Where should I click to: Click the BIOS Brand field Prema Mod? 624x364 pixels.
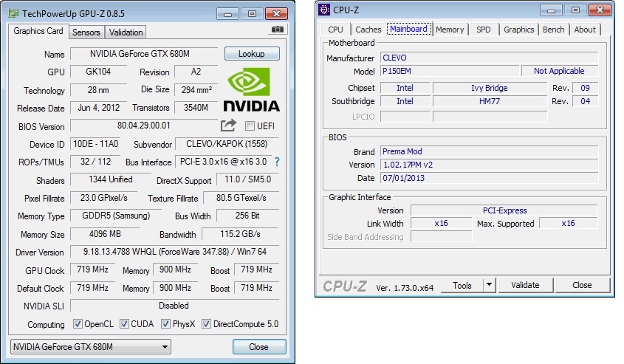pyautogui.click(x=489, y=151)
